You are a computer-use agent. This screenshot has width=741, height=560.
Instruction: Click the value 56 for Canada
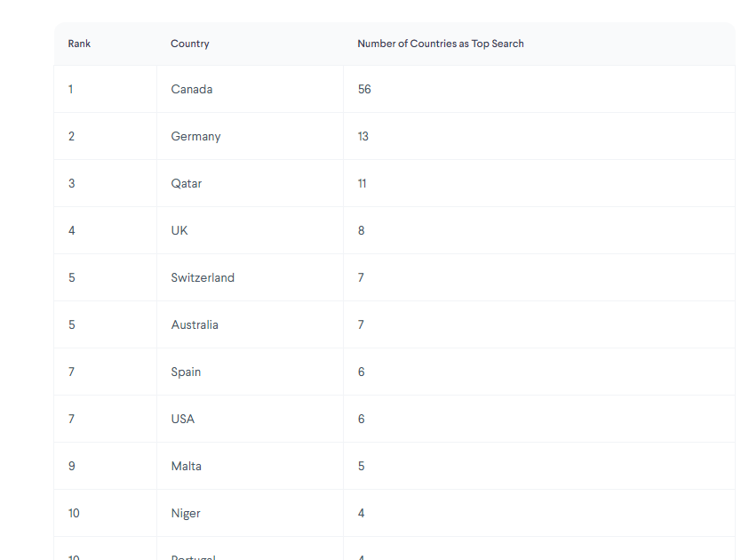364,90
